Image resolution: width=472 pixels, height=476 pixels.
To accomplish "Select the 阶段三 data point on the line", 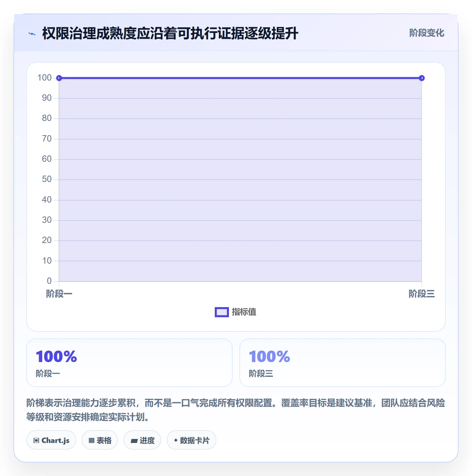I will [x=421, y=78].
